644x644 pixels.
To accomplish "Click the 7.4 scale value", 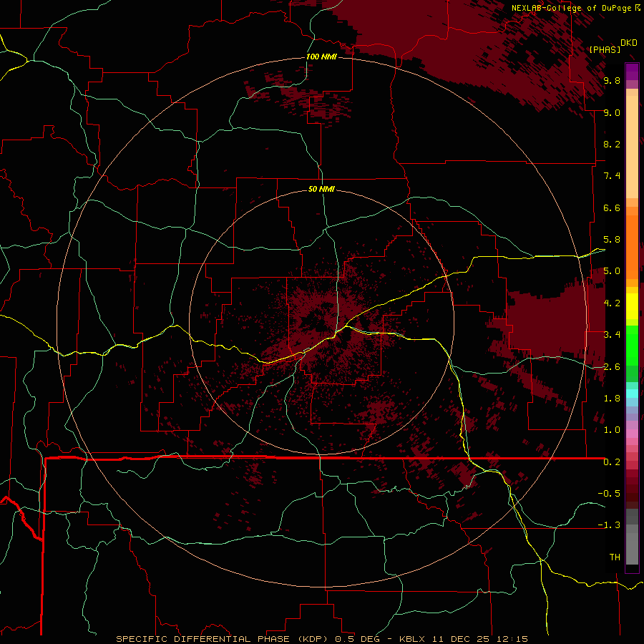I will click(x=612, y=176).
